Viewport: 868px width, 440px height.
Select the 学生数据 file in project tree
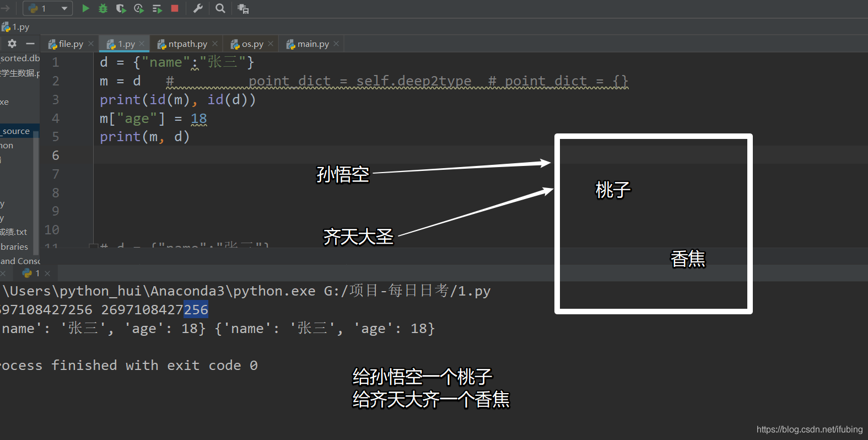click(x=20, y=73)
